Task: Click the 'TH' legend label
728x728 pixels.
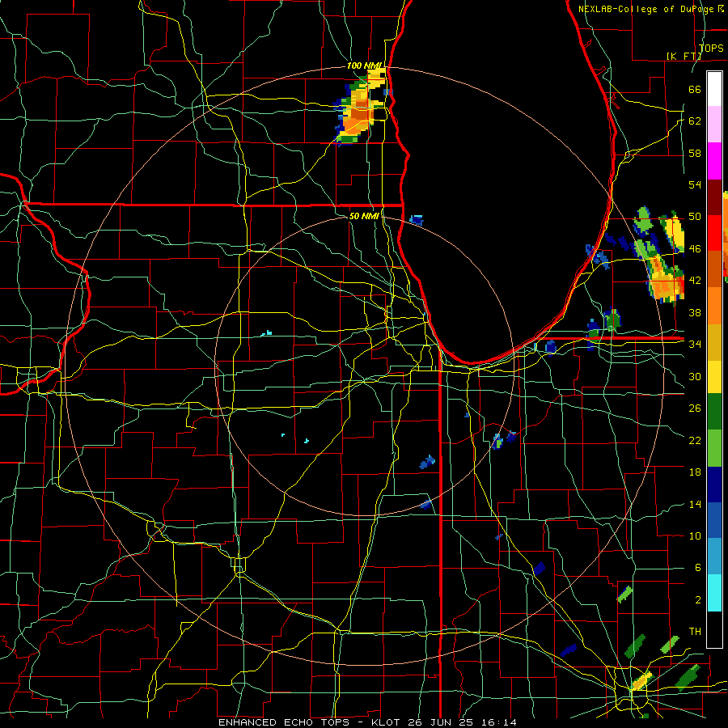Action: (x=695, y=632)
